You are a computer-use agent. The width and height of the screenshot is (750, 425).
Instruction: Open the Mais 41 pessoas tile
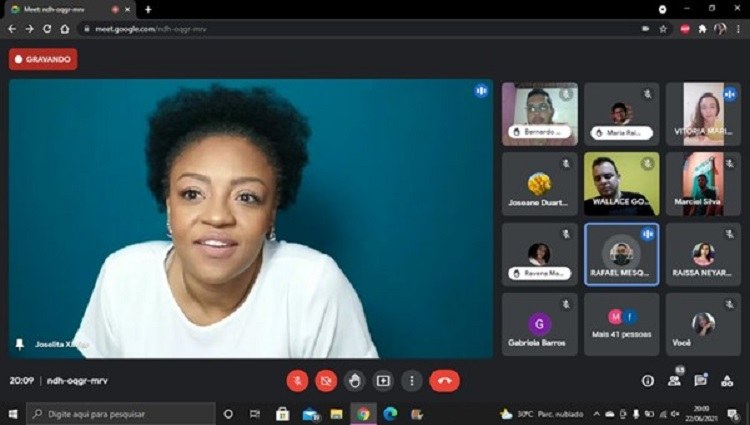click(621, 325)
